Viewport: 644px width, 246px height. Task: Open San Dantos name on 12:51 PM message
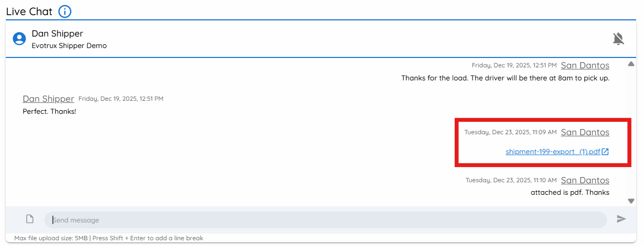click(x=585, y=65)
